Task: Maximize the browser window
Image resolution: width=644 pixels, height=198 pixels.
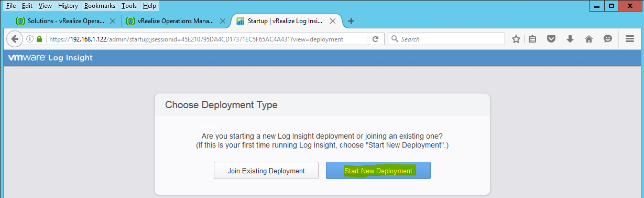Action: [x=612, y=5]
